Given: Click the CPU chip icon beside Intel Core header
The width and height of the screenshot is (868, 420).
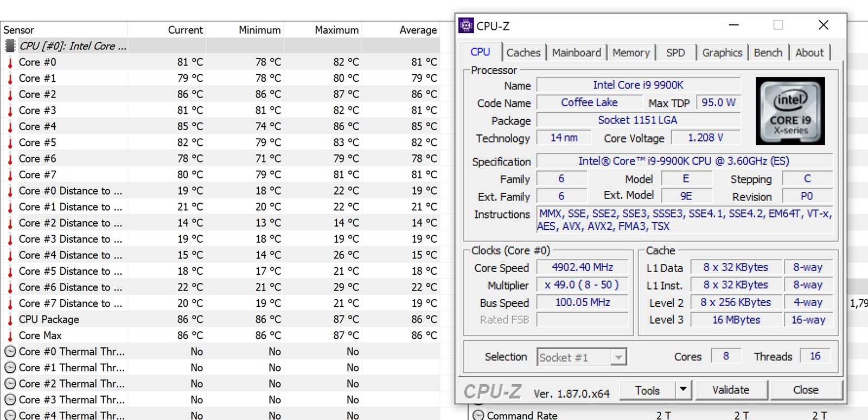Looking at the screenshot, I should pyautogui.click(x=10, y=46).
